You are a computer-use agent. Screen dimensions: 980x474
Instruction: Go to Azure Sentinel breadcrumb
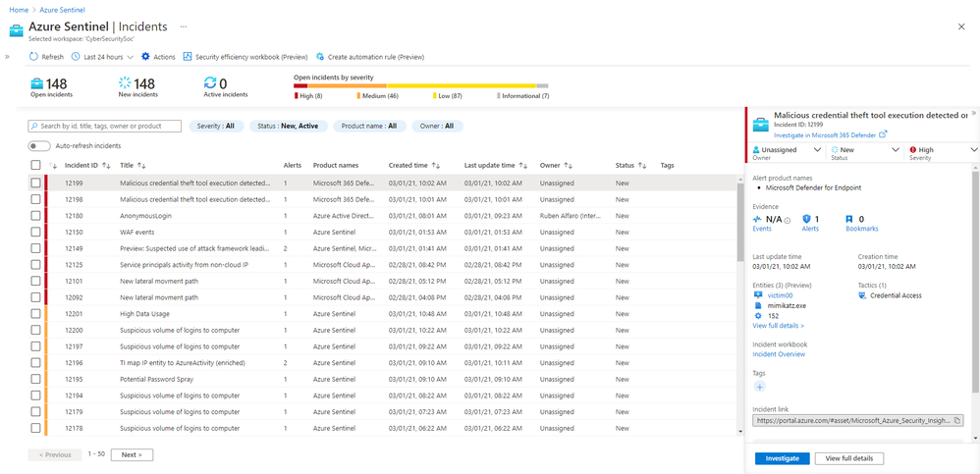[x=63, y=11]
